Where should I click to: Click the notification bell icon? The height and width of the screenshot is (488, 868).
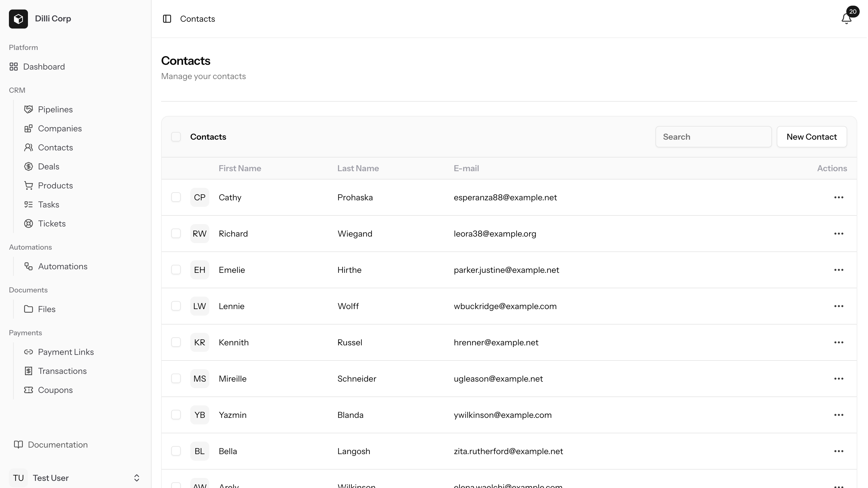[846, 19]
